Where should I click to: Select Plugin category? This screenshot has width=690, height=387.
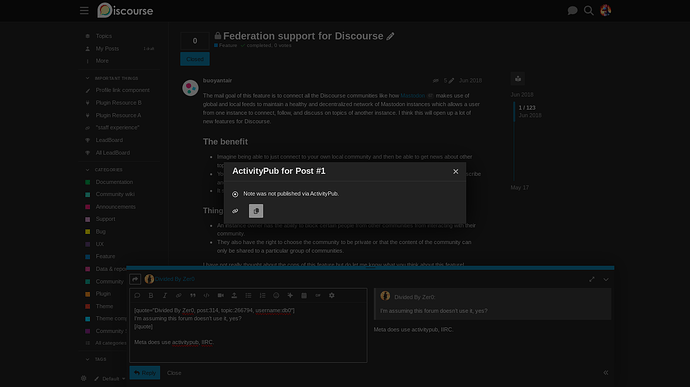click(x=103, y=294)
